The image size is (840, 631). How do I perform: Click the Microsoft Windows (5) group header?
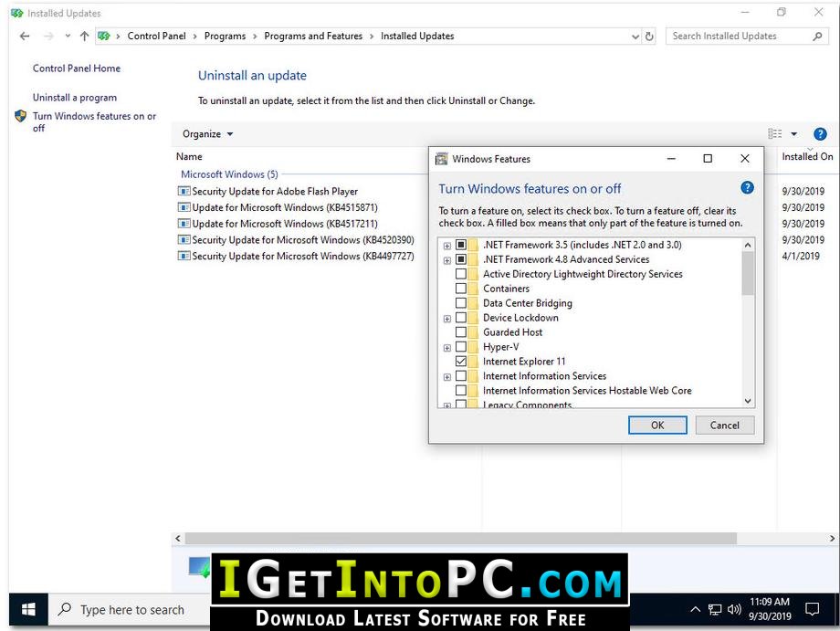pos(229,174)
